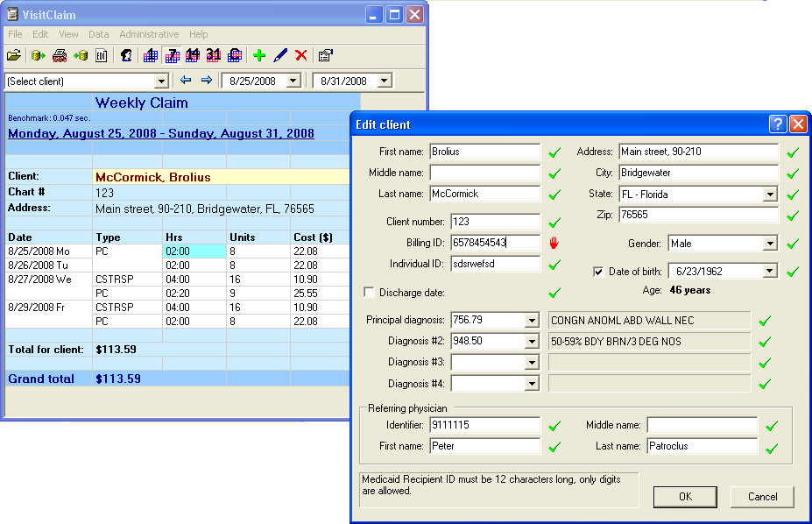The height and width of the screenshot is (524, 812).
Task: Open the Select client dropdown
Action: pyautogui.click(x=160, y=81)
